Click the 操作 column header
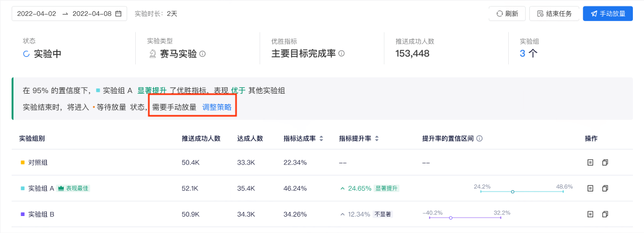Viewport: 644px width, 233px height. [591, 139]
